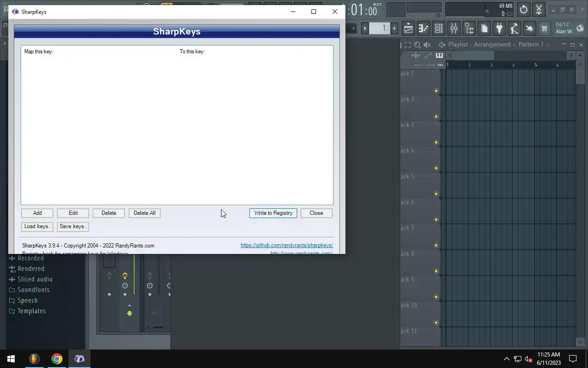Click Write to Registry

[x=273, y=213]
